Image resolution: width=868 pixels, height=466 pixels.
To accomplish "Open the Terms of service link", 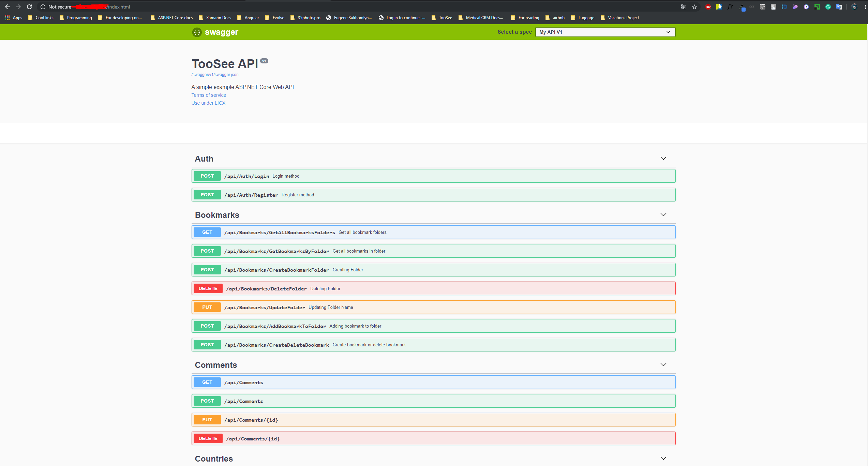I will click(209, 95).
